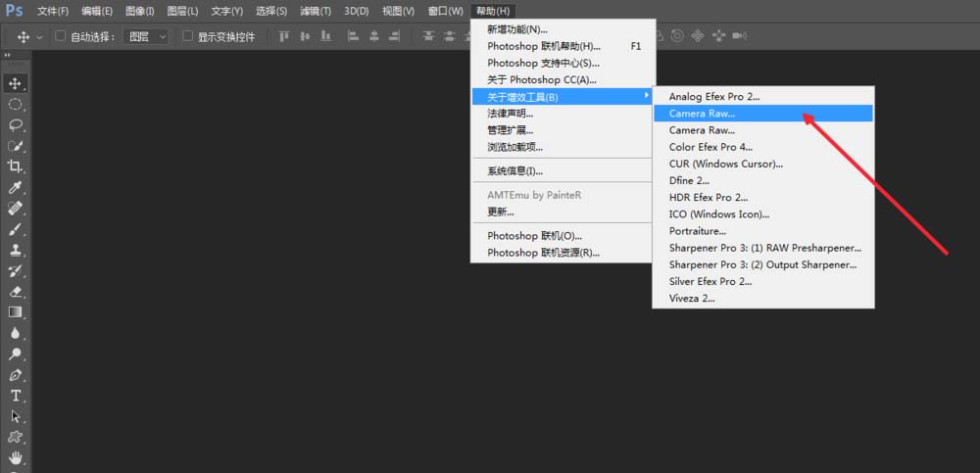The width and height of the screenshot is (980, 473).
Task: Select the Gradient tool
Action: (16, 312)
